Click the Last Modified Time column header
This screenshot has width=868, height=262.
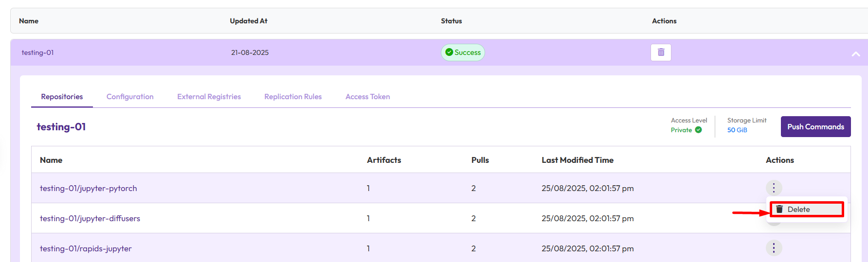577,160
